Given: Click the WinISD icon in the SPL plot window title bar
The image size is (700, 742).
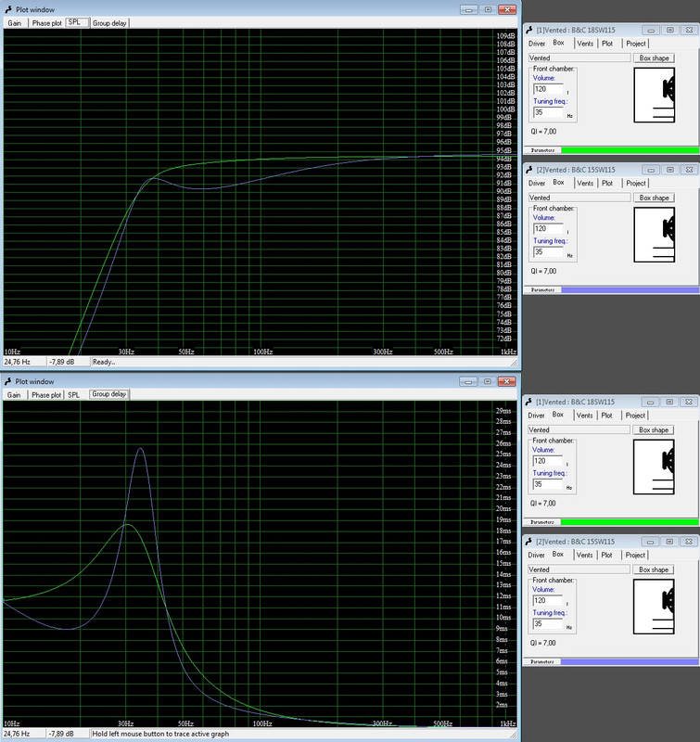Looking at the screenshot, I should click(x=8, y=9).
